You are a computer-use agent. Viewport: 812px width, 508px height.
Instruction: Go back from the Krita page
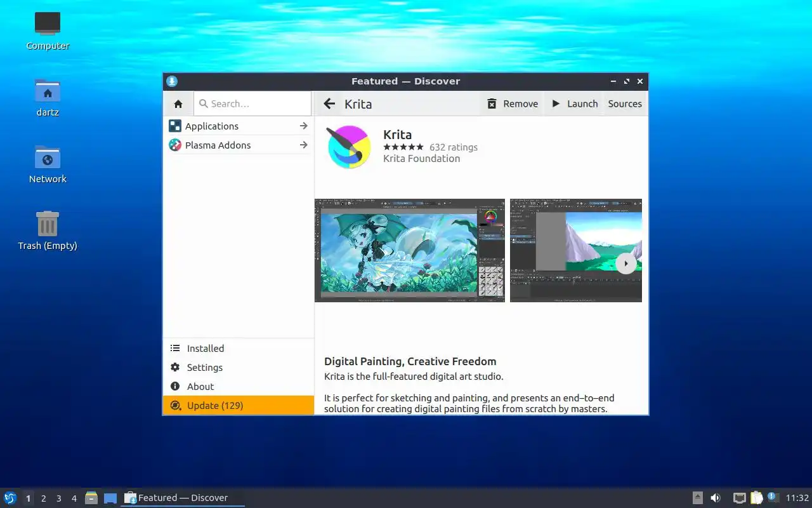point(329,104)
